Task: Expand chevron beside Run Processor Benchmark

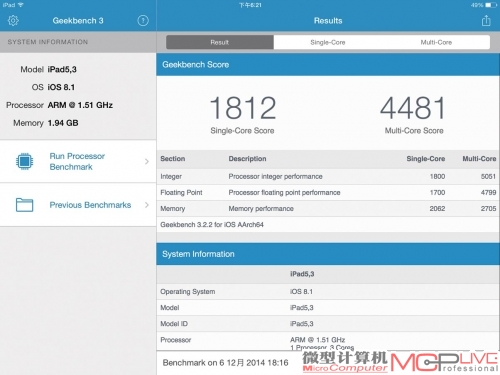Action: 147,161
